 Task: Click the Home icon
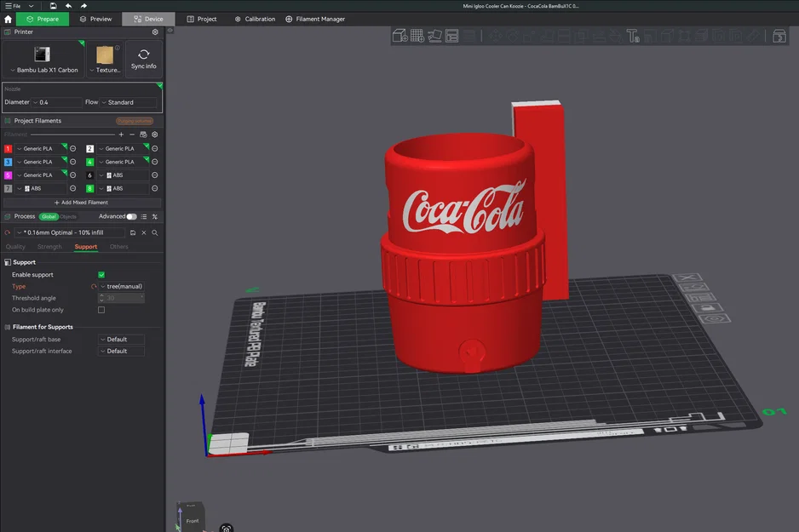click(8, 20)
